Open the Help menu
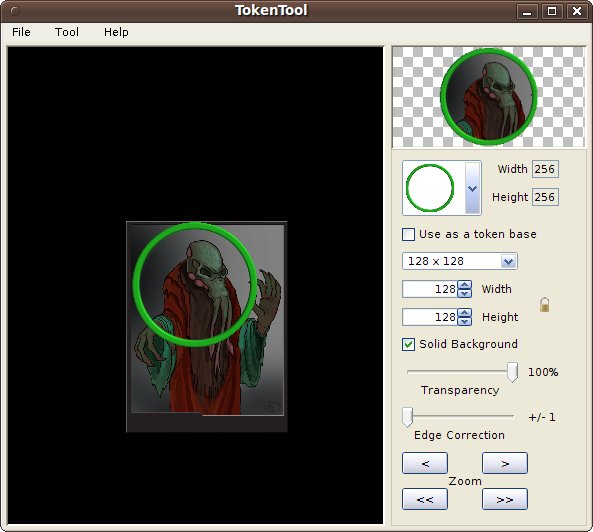The image size is (593, 532). pos(116,32)
